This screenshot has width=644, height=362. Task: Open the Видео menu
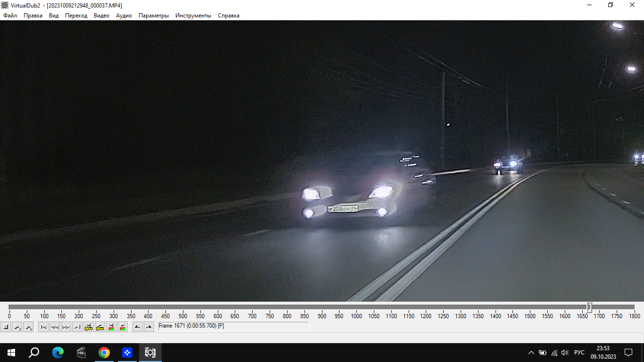tap(101, 16)
